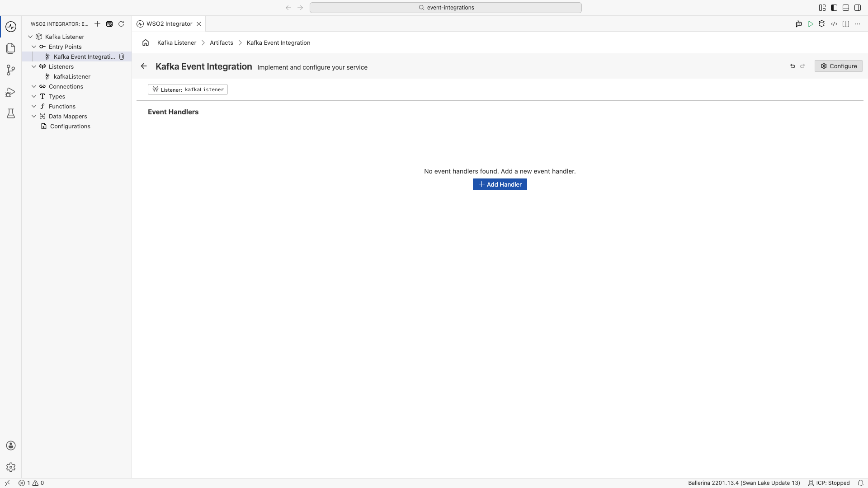
Task: Start debugging with the bug icon
Action: pos(822,24)
